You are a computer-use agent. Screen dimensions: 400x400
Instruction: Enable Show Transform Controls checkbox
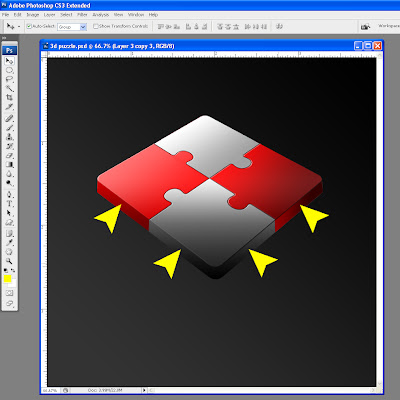pos(96,26)
